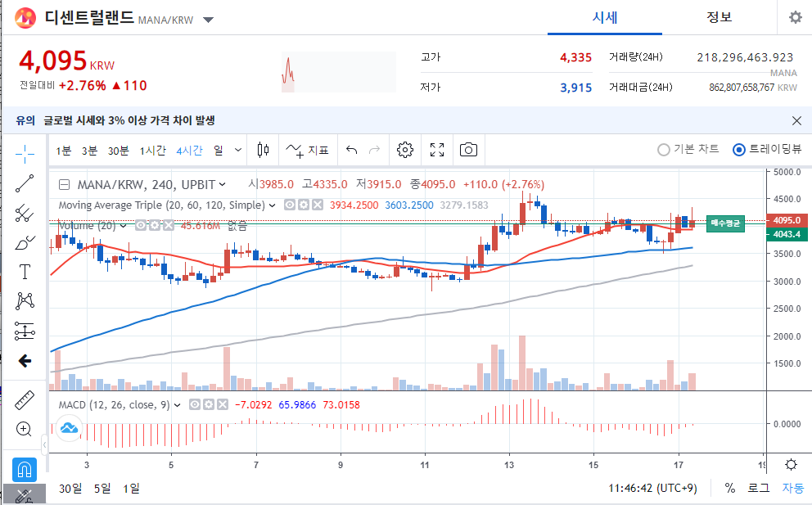Select the 일 interval

tap(219, 151)
